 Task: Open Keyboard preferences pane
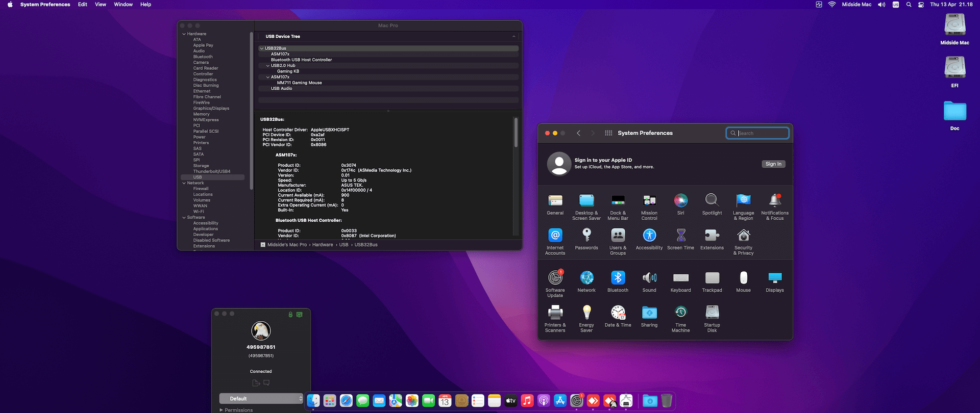click(681, 281)
